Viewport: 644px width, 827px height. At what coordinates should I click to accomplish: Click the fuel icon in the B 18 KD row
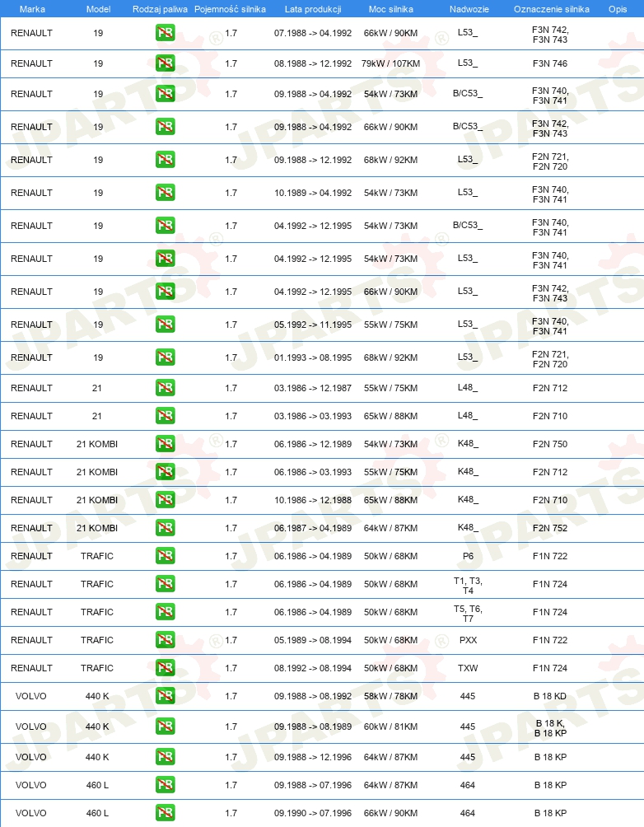[165, 695]
